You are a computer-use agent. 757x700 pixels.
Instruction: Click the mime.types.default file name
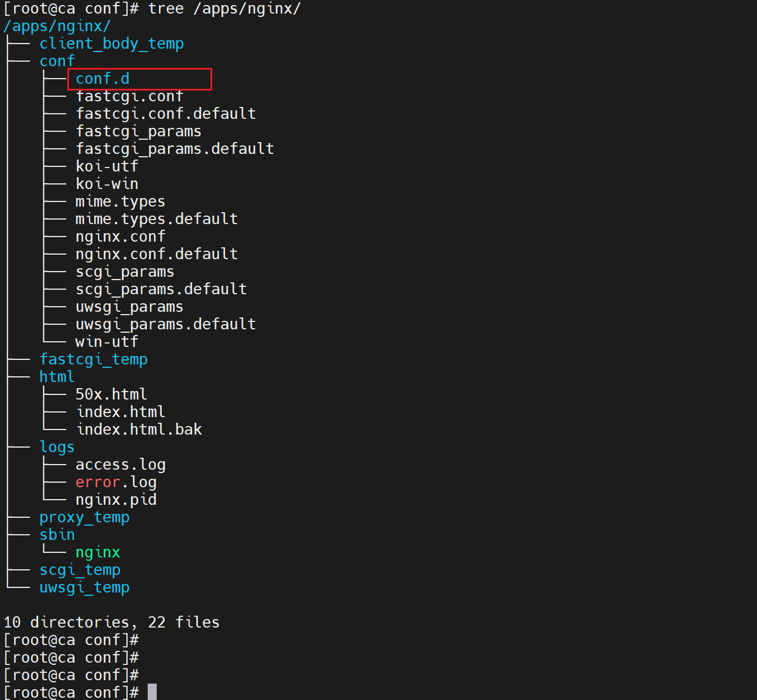click(x=157, y=219)
